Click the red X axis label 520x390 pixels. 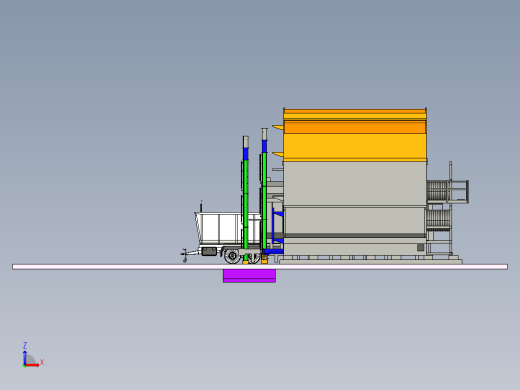[42, 362]
